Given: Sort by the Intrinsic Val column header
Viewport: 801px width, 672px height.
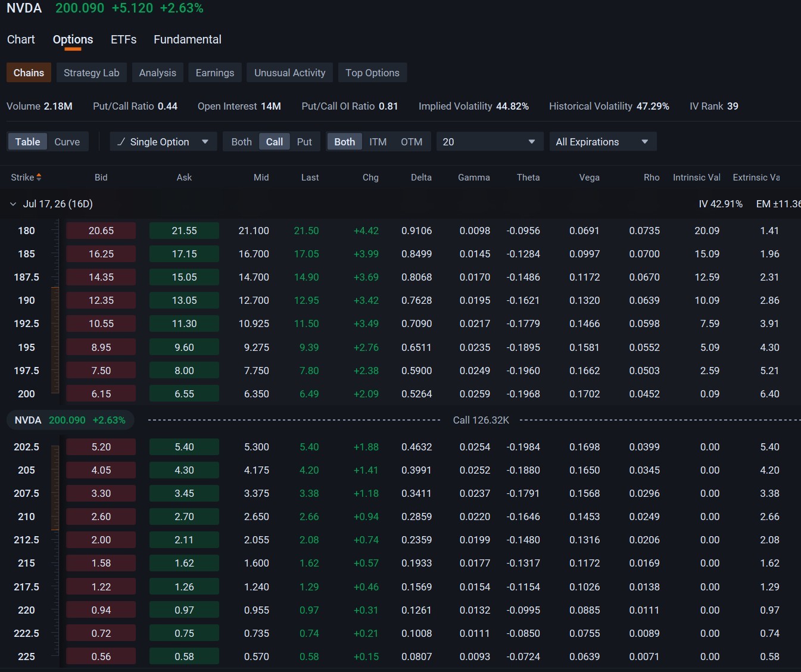Looking at the screenshot, I should [697, 177].
